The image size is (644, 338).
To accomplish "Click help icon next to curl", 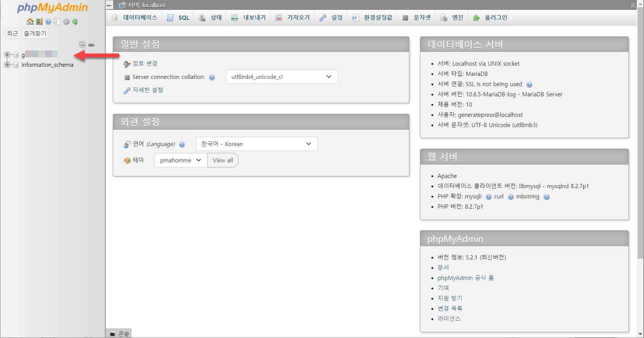I will pos(511,197).
